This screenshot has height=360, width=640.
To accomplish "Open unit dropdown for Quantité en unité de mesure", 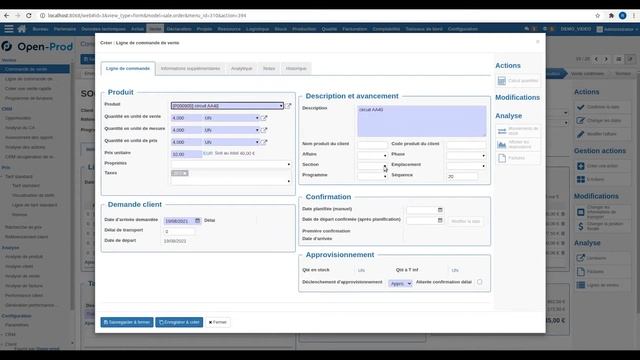I will click(x=257, y=130).
